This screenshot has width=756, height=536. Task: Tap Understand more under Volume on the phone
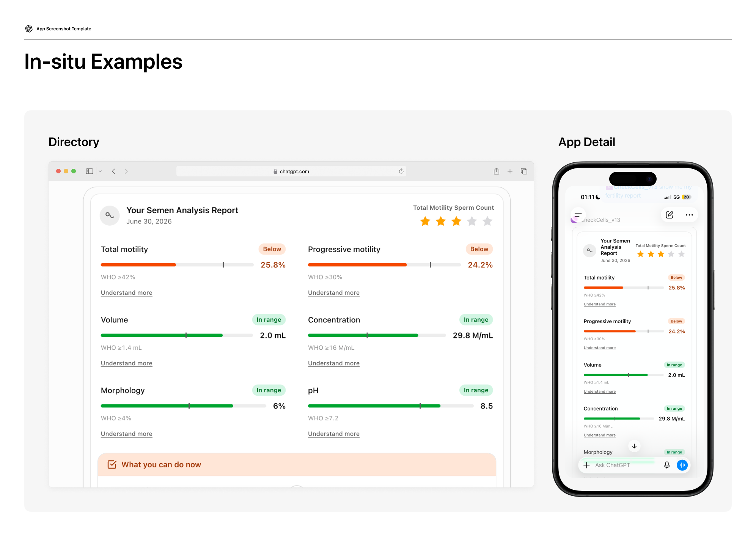(x=600, y=391)
